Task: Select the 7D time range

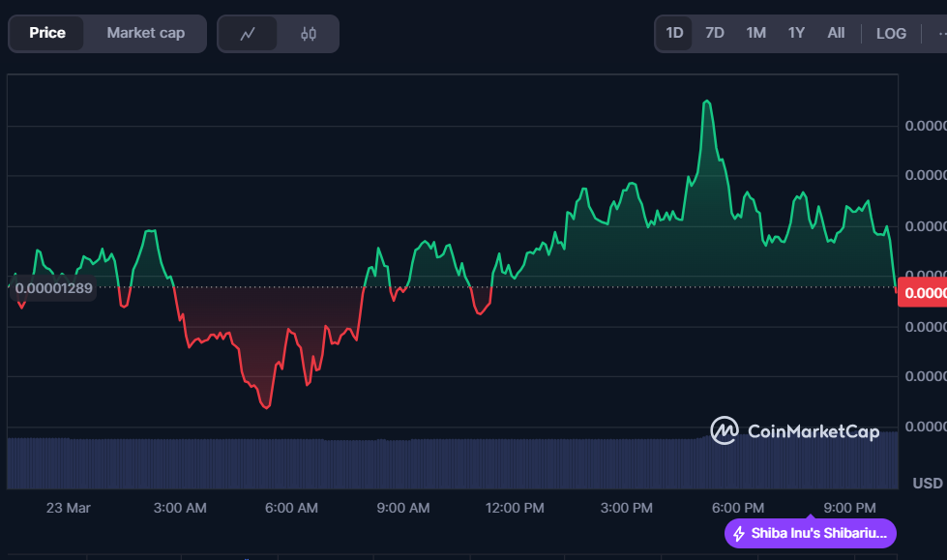Action: coord(715,33)
